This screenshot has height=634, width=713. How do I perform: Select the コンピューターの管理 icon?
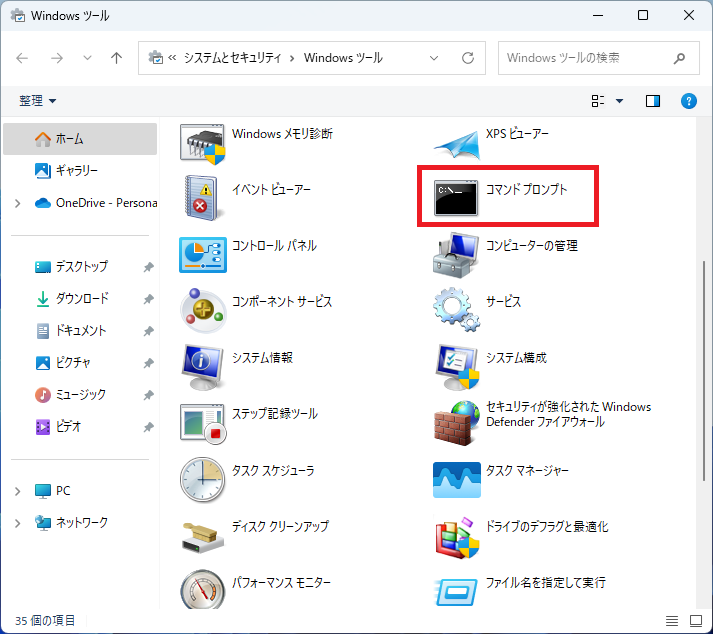coord(456,255)
